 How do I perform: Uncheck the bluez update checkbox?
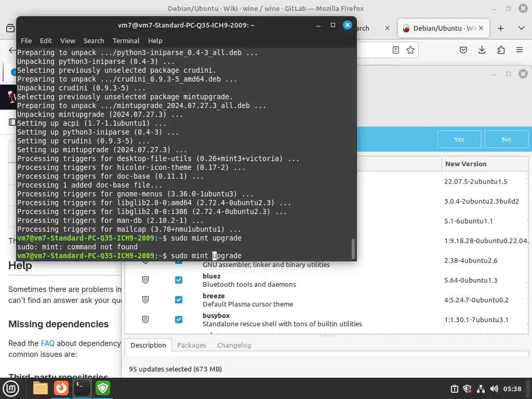[x=179, y=280]
